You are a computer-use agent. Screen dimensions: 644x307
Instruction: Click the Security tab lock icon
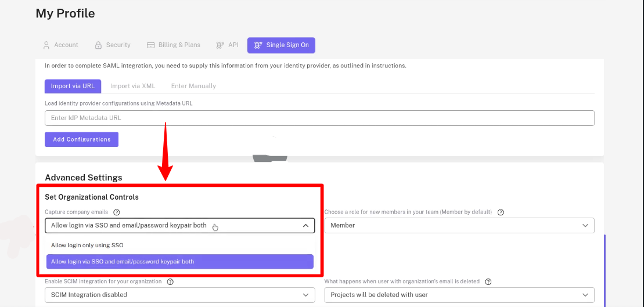tap(98, 45)
